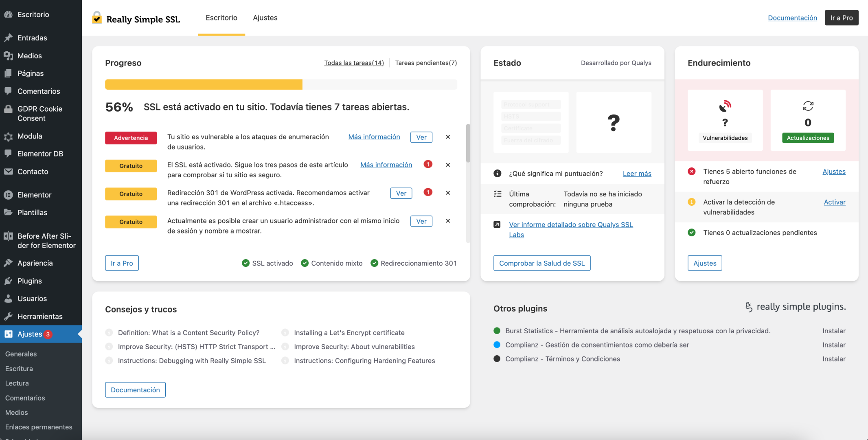
Task: Click Ajustes button in Endurecimiento card
Action: pyautogui.click(x=705, y=263)
